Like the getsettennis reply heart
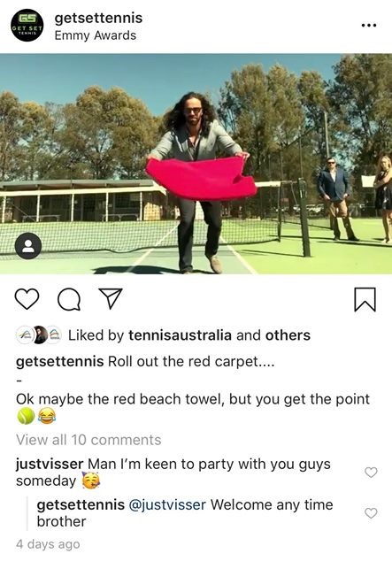Screen dimensions: 392x569 [x=371, y=512]
